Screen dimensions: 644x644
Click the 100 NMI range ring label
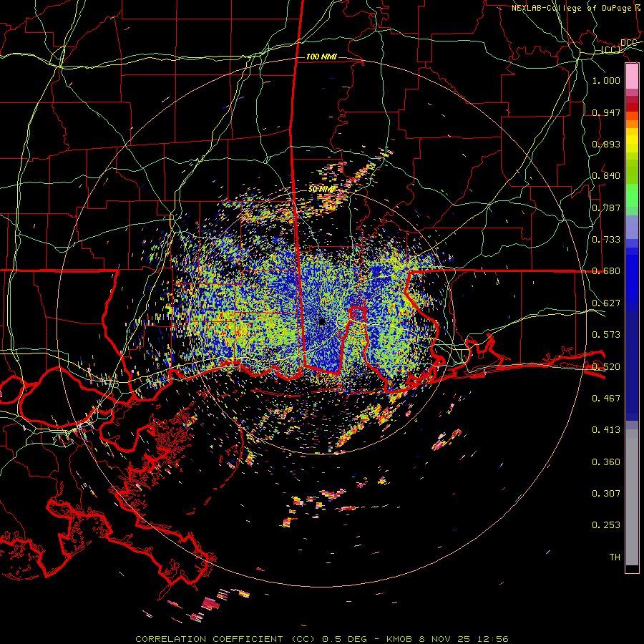point(321,57)
